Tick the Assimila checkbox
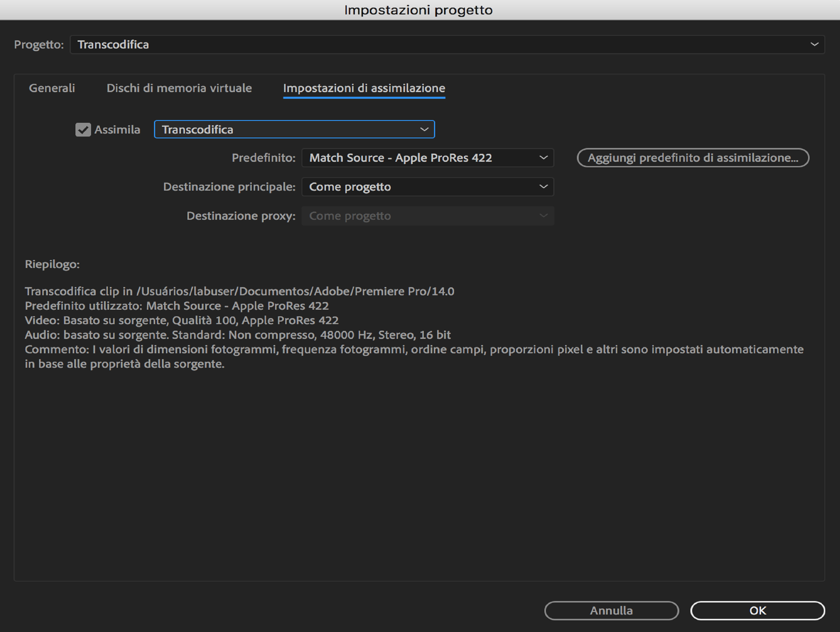 [83, 130]
